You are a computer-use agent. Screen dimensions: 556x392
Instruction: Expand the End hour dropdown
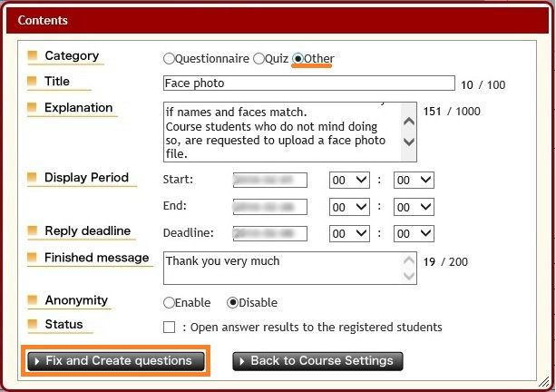[x=349, y=207]
